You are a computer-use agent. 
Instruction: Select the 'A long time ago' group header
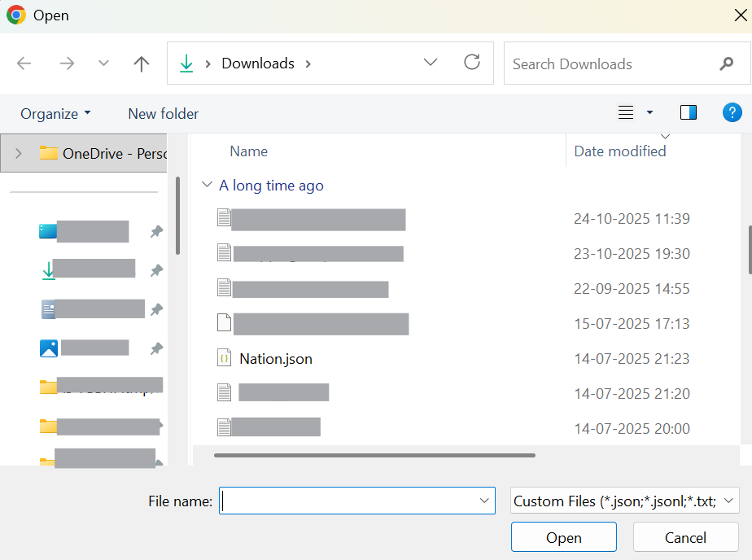(271, 185)
